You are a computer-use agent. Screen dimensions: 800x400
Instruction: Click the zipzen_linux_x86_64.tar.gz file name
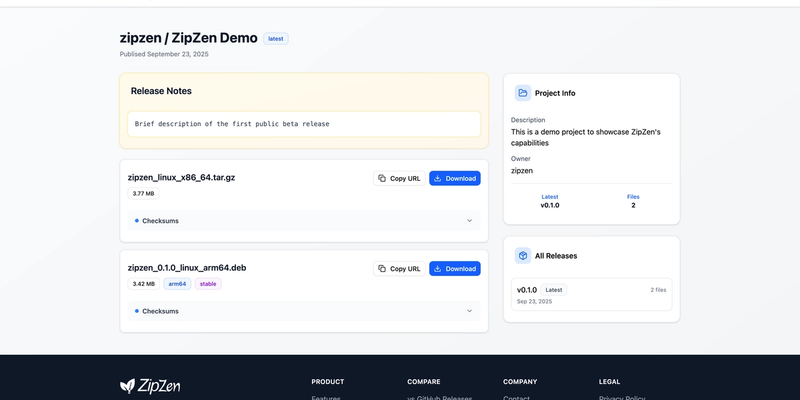(181, 178)
